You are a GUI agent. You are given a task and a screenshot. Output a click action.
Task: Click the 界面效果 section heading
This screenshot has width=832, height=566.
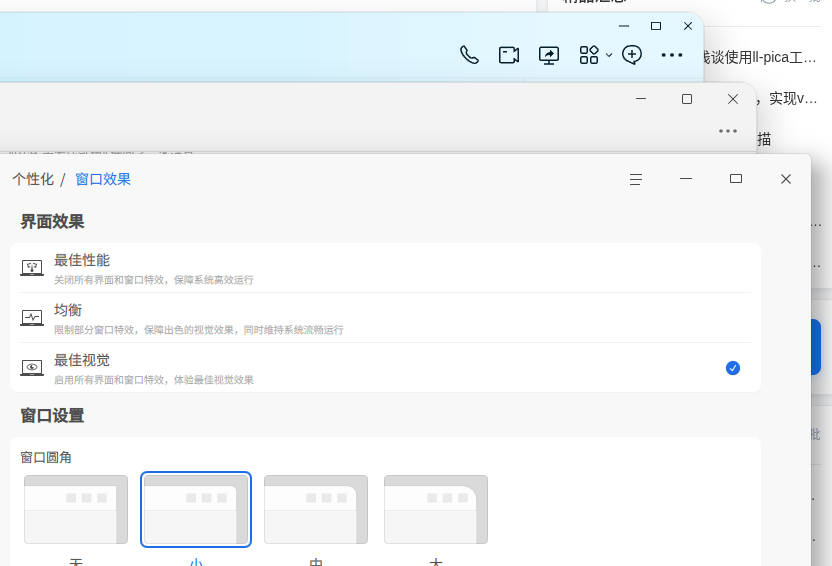tap(52, 222)
